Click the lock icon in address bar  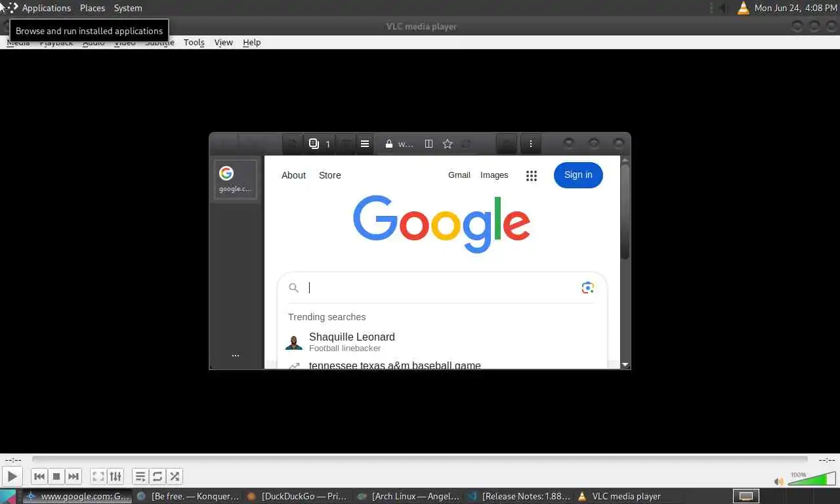(389, 144)
